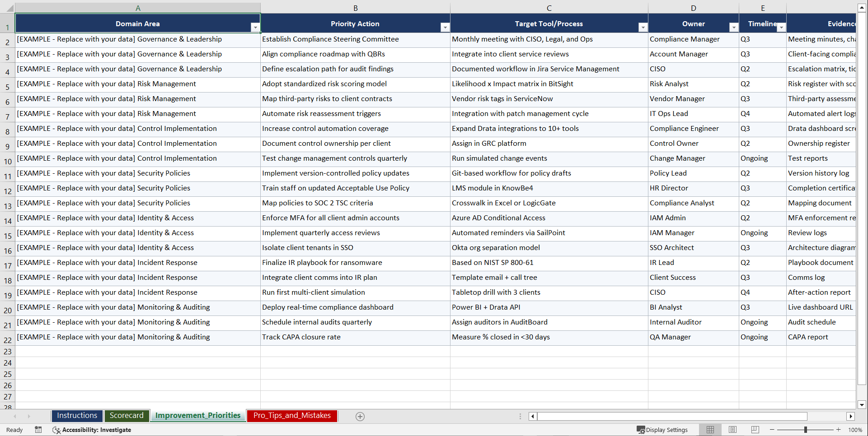Viewport: 868px width, 436px height.
Task: Click the Zoom Out minus icon
Action: (x=772, y=430)
